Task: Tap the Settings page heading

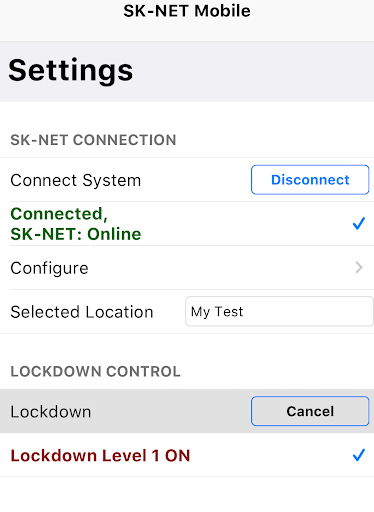Action: (x=71, y=70)
